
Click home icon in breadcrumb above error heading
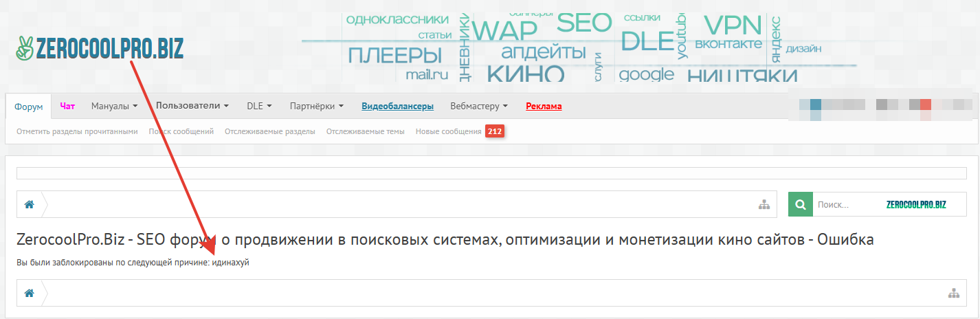(30, 204)
